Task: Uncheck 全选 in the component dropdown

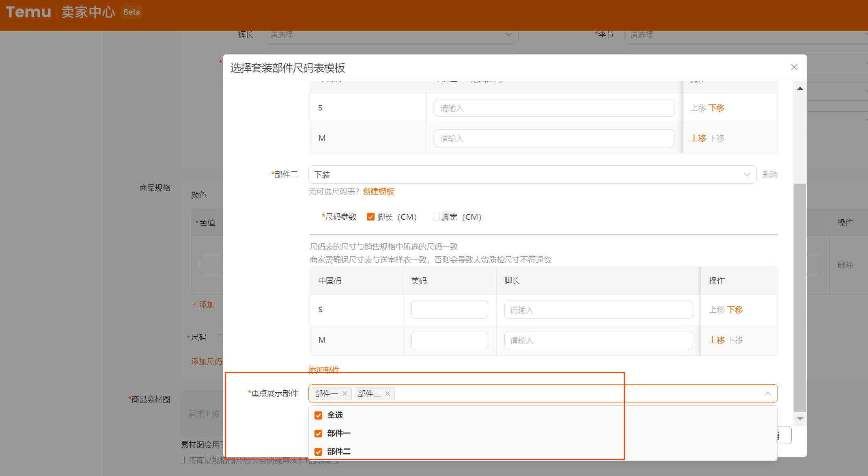Action: pos(318,415)
